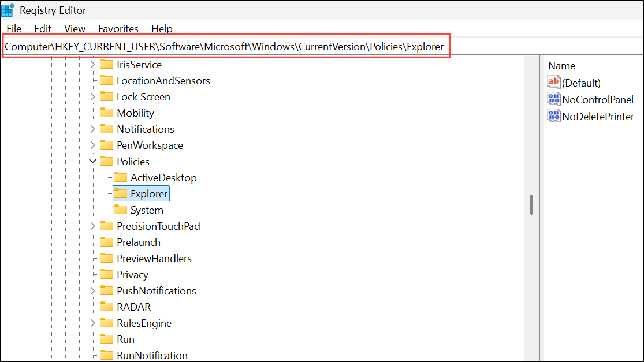Click the Privacy folder icon
644x362 pixels.
107,275
